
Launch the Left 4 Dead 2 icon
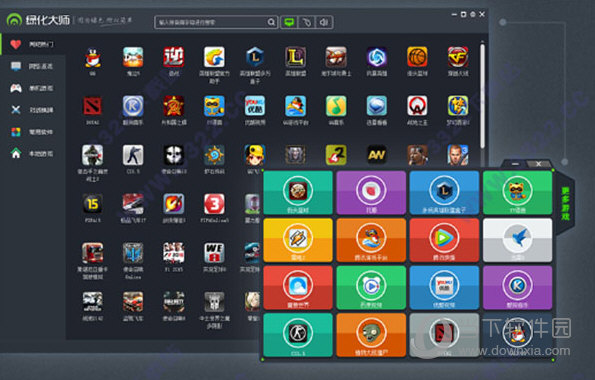click(x=336, y=155)
